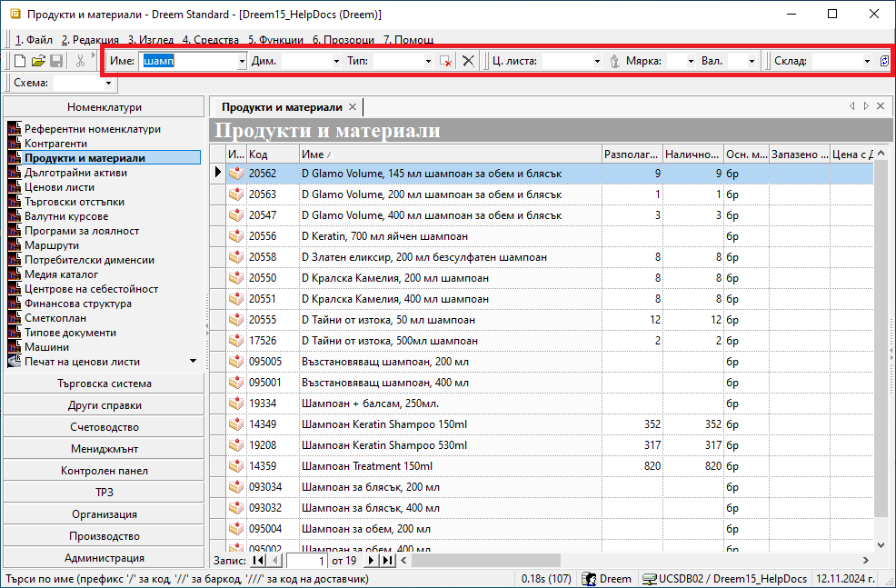Go to the last record in navigator

coord(388,561)
